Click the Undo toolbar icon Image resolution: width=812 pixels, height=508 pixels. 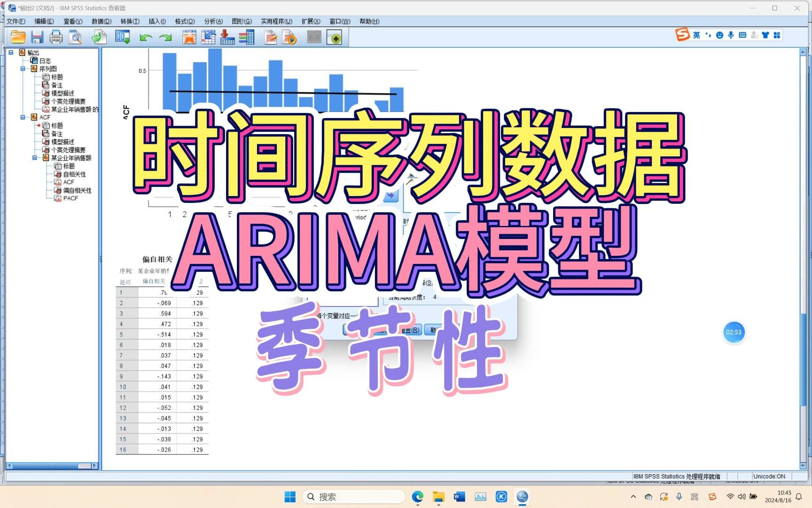tap(146, 37)
